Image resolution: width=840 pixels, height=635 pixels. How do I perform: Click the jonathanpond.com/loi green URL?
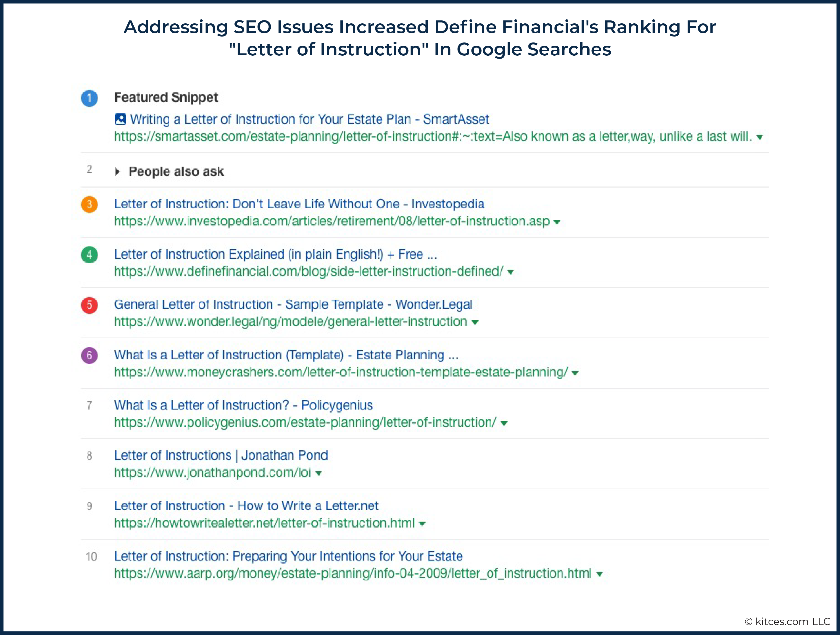point(213,473)
